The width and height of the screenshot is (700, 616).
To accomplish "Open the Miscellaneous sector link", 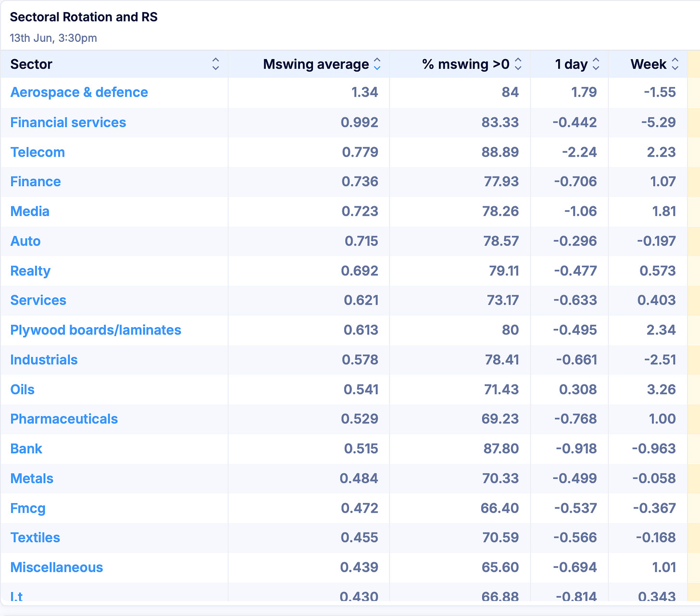I will (57, 567).
